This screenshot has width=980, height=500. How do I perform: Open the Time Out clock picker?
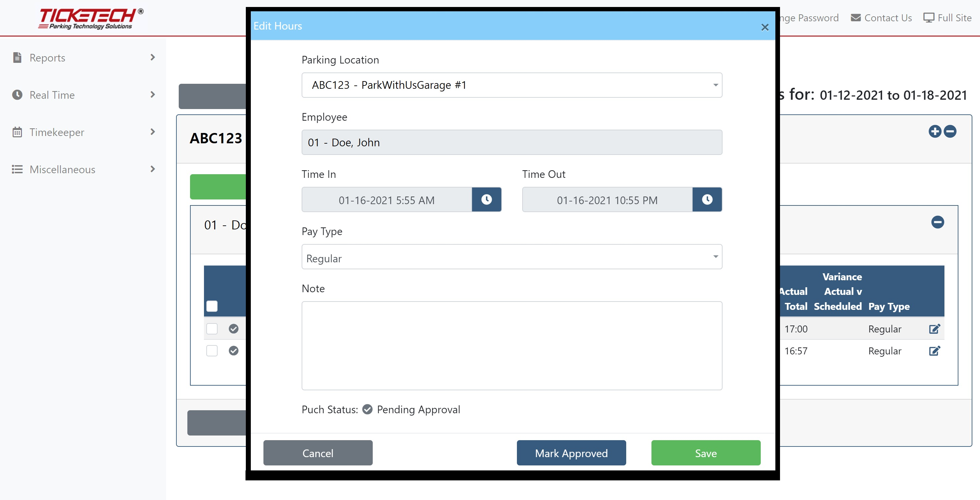pos(707,199)
